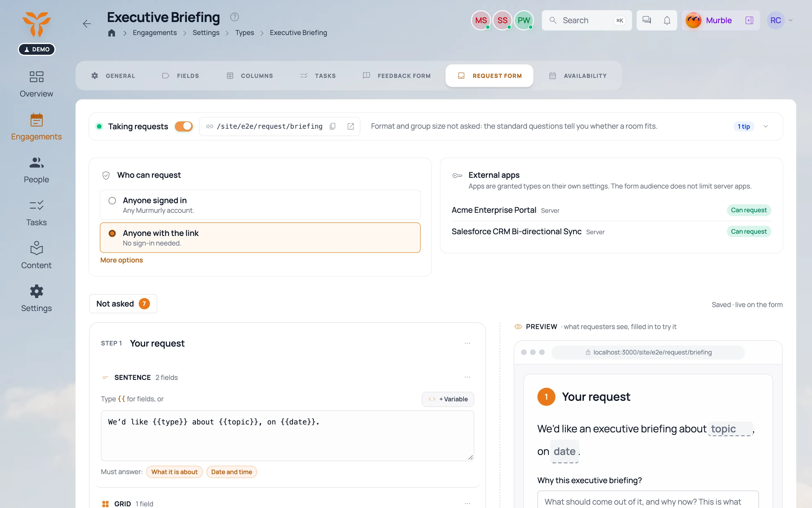812x508 pixels.
Task: Click the MS user avatar
Action: tap(481, 20)
